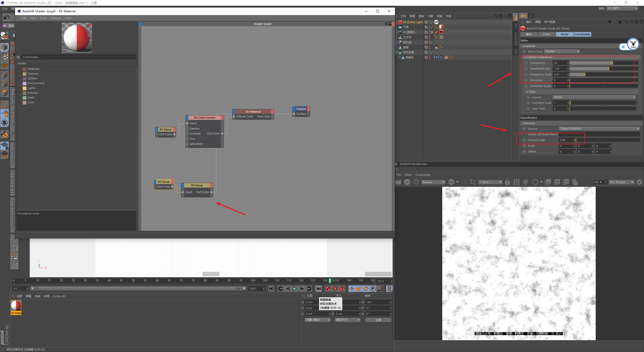The height and width of the screenshot is (352, 644).
Task: Toggle Complexity animation radio dot
Action: [526, 63]
